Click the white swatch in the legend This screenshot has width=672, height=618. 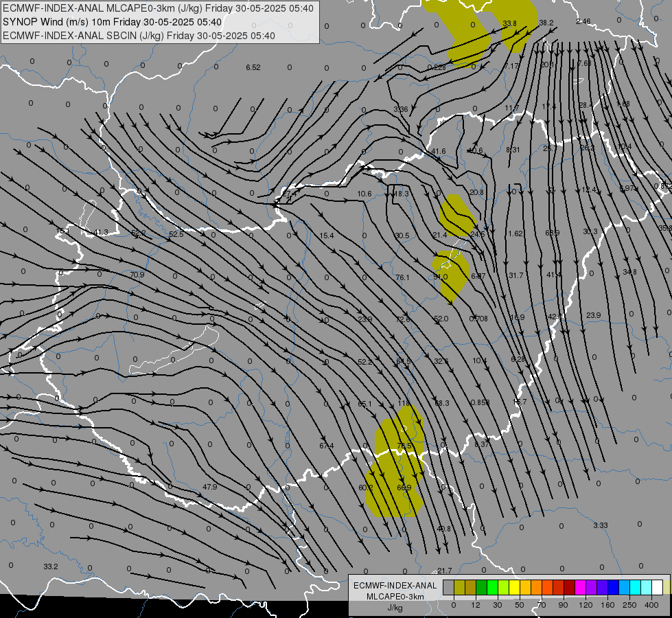(657, 587)
